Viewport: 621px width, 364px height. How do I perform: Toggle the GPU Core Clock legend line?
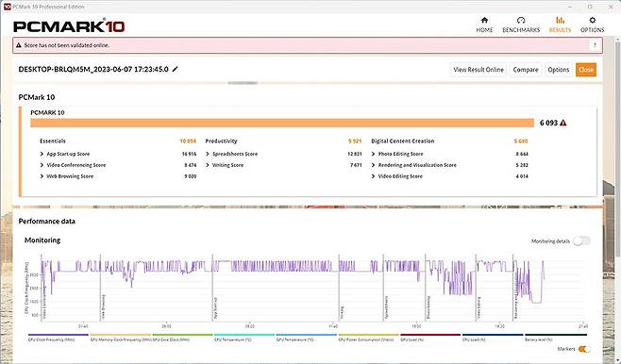click(x=182, y=335)
